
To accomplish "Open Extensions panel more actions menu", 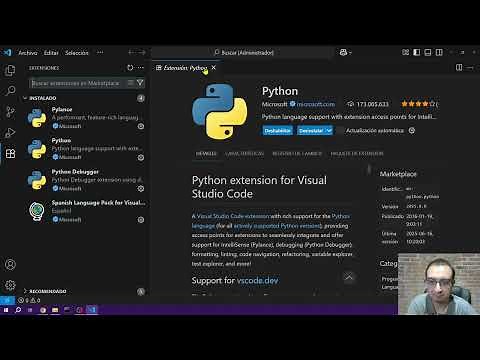I will click(141, 68).
